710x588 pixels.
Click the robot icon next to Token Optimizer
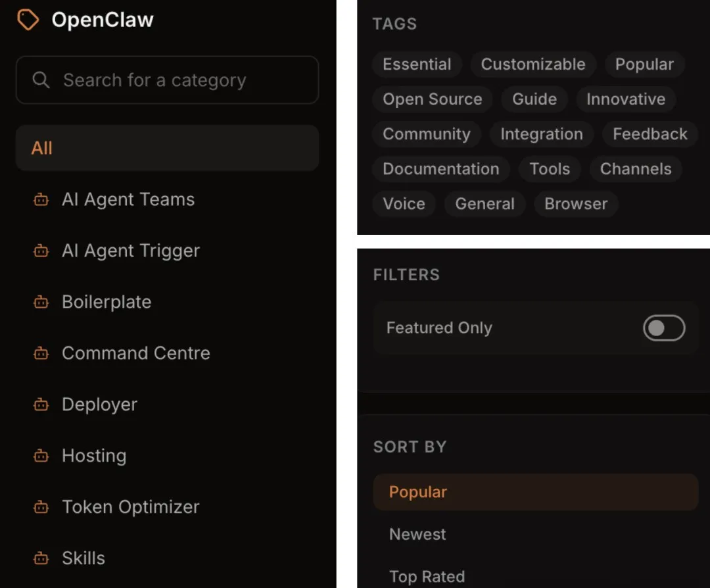(x=41, y=508)
